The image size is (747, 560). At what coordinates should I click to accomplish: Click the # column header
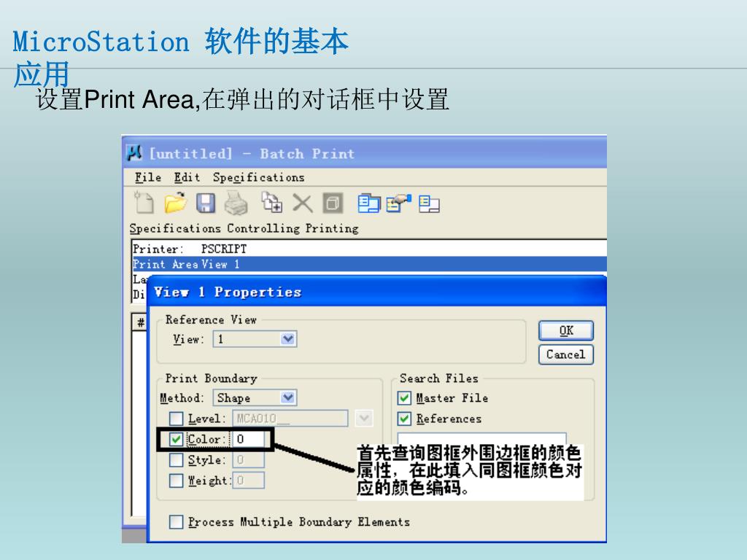pyautogui.click(x=140, y=323)
